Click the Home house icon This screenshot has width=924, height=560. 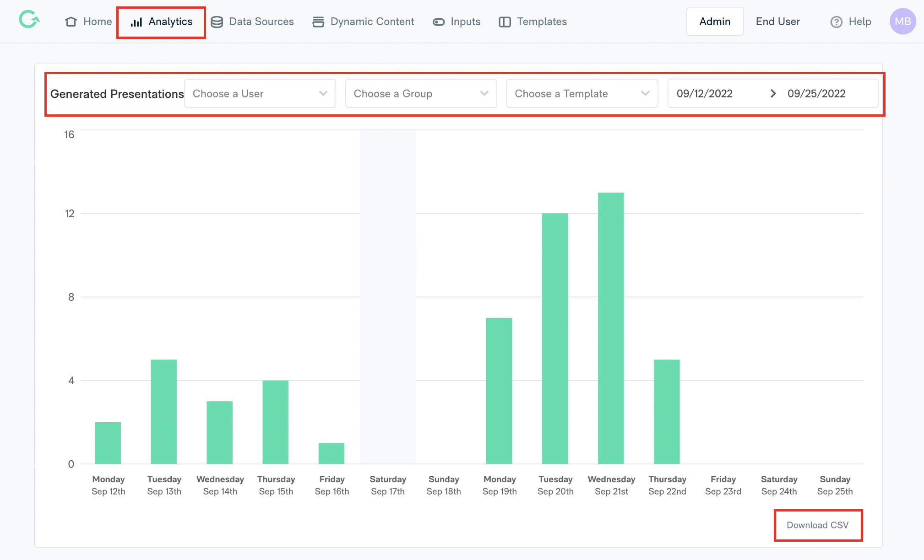[71, 22]
